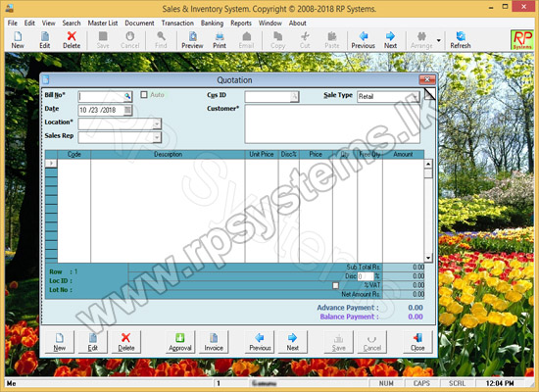Open Preview from the main toolbar
Viewport: 539px width, 392px height.
pos(192,36)
